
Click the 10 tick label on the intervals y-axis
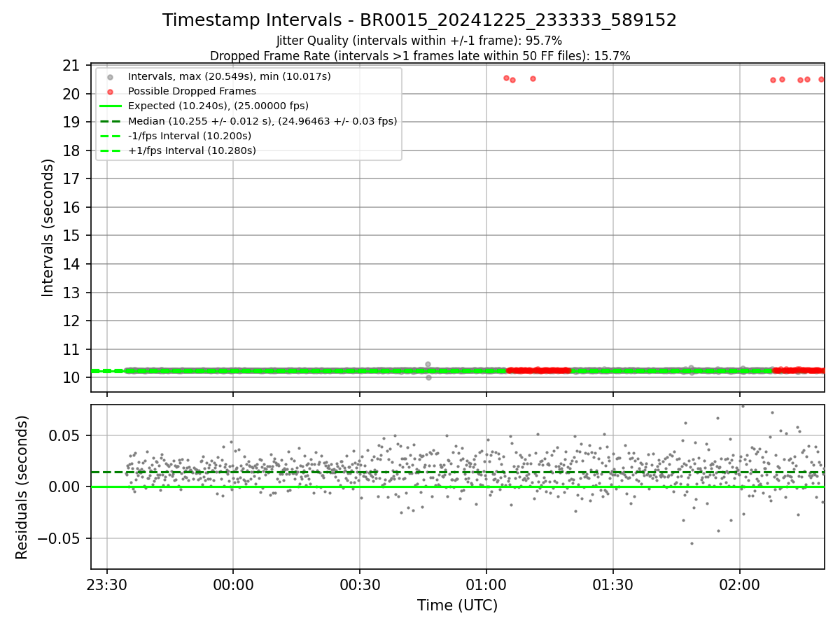tap(73, 378)
